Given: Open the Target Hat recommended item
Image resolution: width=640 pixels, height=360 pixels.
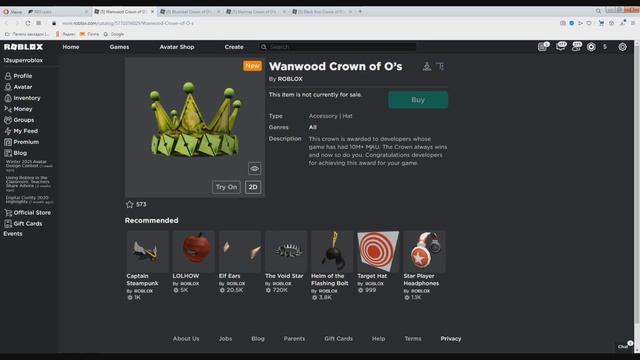Looking at the screenshot, I should click(378, 262).
